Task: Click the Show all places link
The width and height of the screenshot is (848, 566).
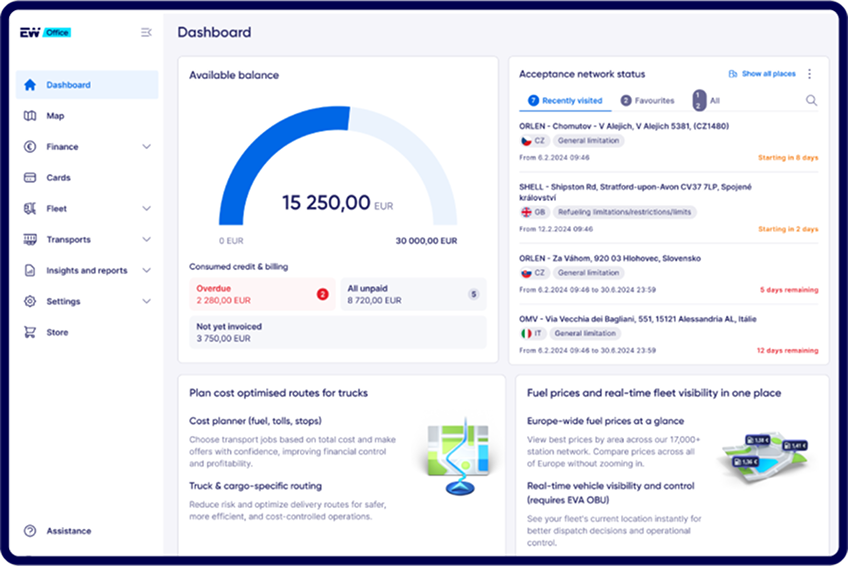Action: pos(768,74)
